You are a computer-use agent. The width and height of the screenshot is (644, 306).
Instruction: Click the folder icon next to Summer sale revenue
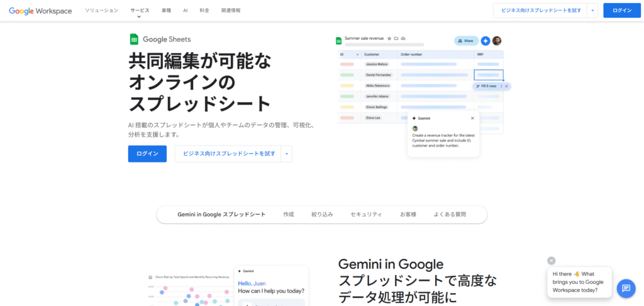tap(396, 38)
